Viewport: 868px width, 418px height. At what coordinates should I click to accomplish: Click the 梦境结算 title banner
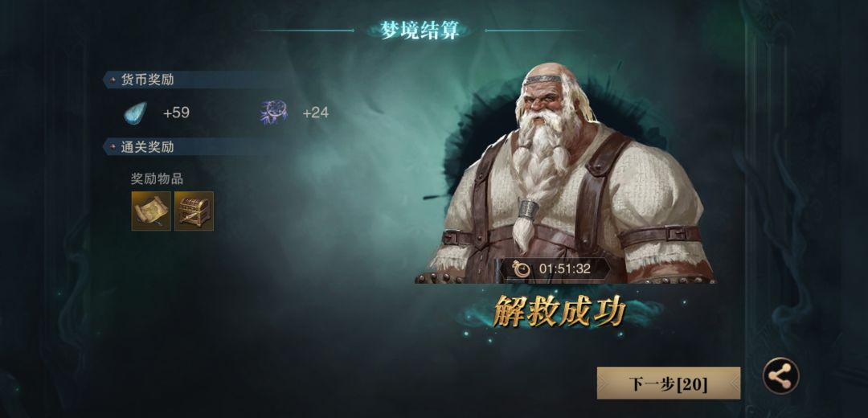click(x=420, y=31)
